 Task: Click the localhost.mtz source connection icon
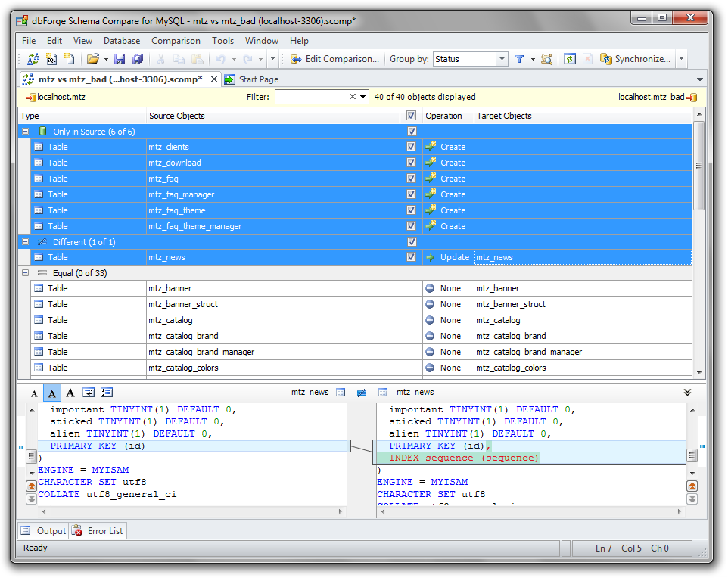[x=31, y=97]
